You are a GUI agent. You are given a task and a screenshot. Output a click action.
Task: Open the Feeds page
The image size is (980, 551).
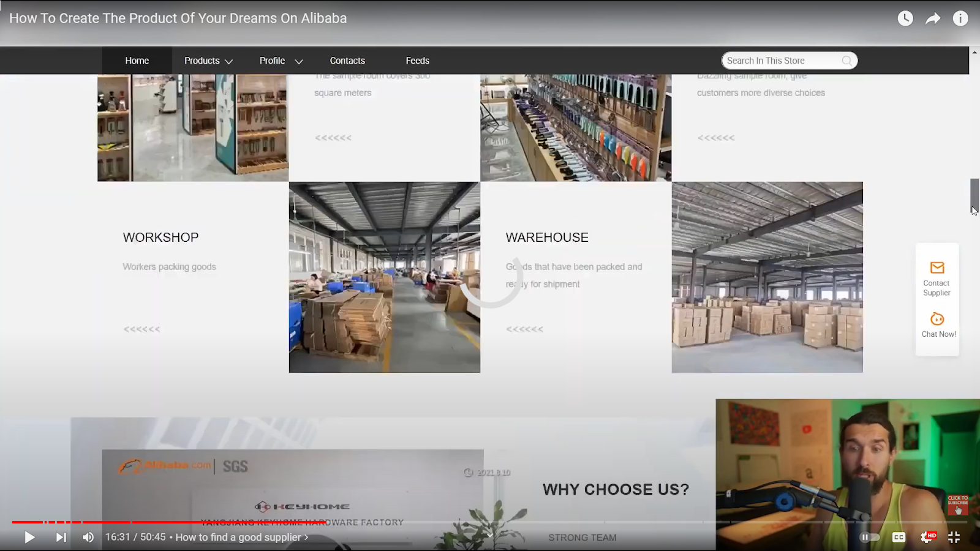coord(417,61)
